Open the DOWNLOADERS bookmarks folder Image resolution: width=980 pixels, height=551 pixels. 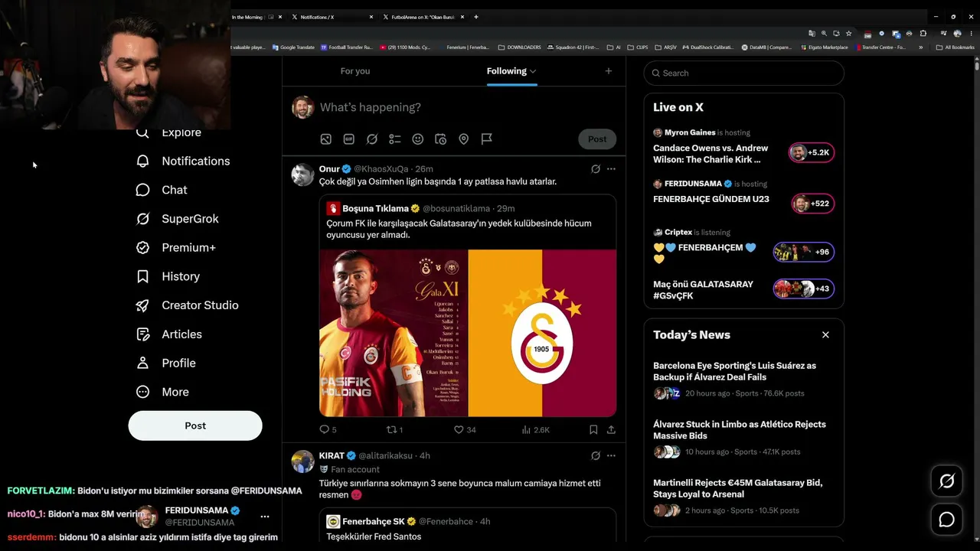tap(520, 47)
